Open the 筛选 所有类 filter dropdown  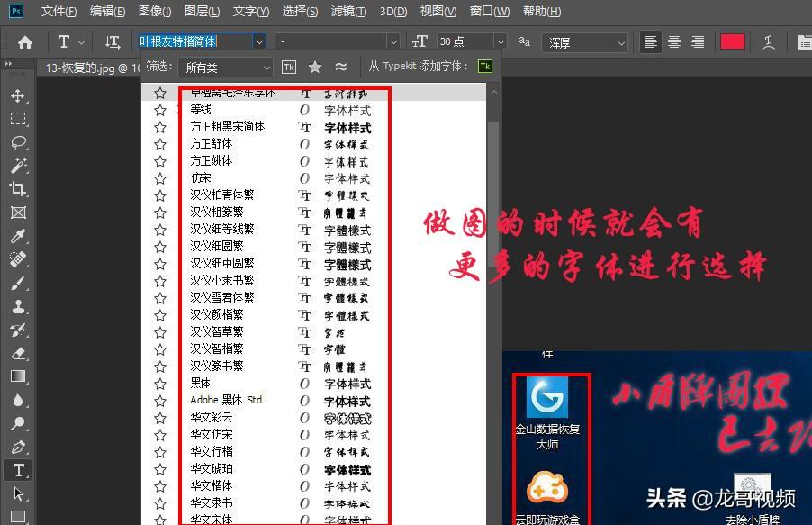225,67
